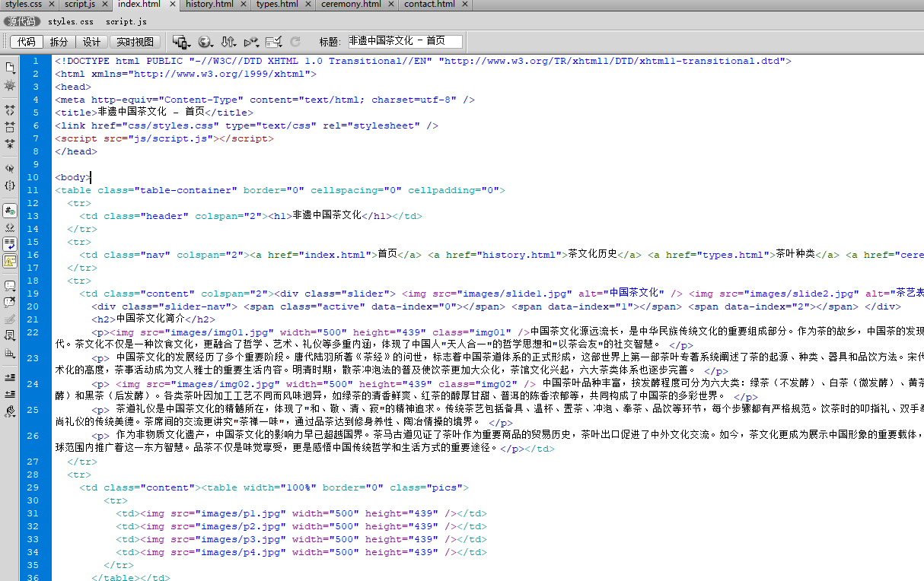This screenshot has height=581, width=924.
Task: Toggle Syntax Error Alerts warning icon
Action: pos(10,261)
